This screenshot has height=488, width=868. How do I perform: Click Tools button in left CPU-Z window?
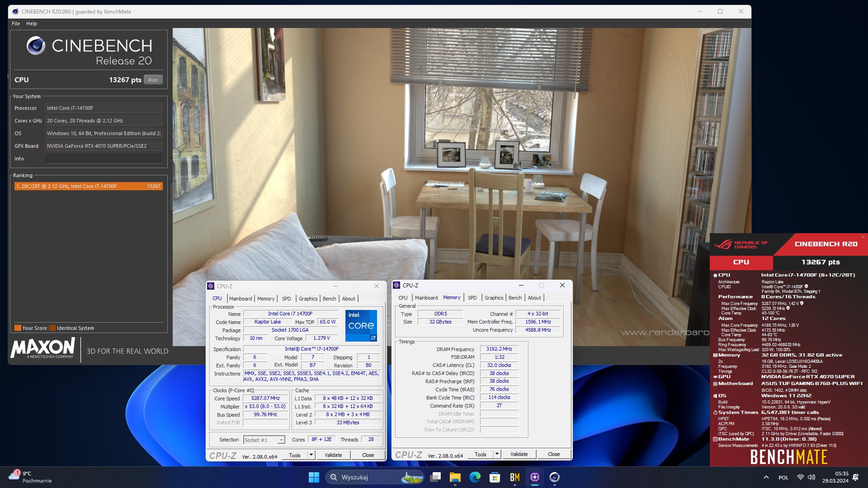[x=295, y=455]
